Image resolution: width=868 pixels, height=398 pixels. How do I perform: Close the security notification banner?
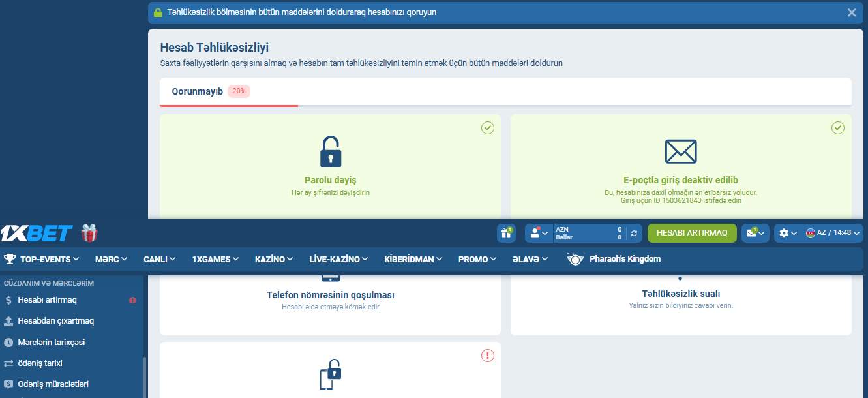852,12
